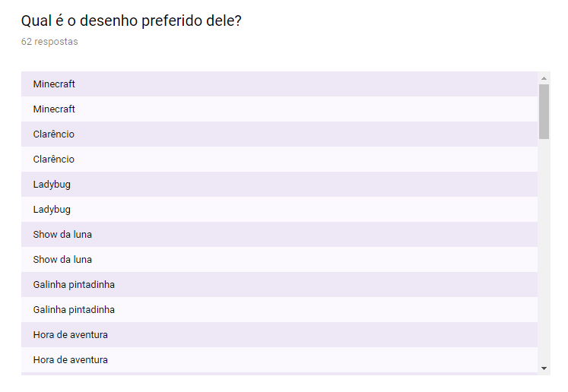
Task: Click the scrollbar up arrow
Action: point(544,78)
